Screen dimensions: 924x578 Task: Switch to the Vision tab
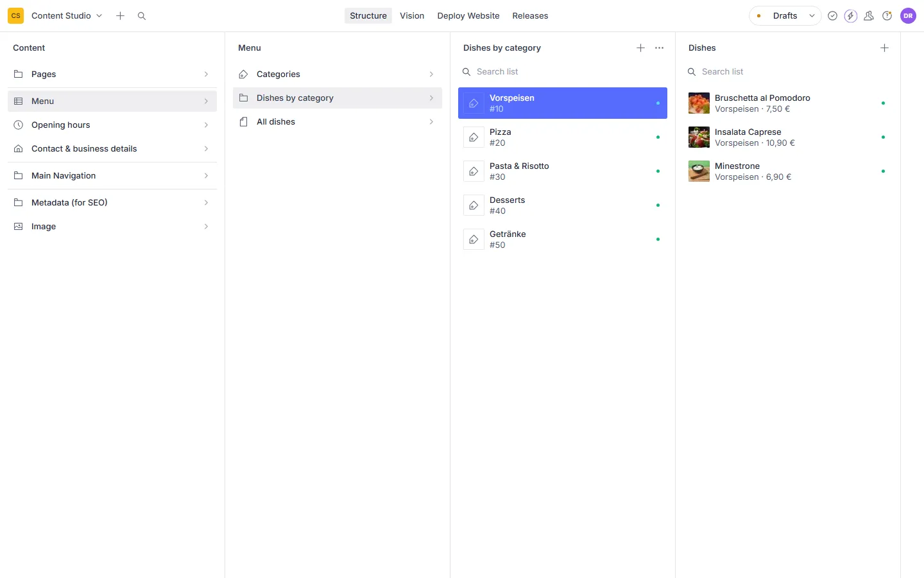click(412, 15)
